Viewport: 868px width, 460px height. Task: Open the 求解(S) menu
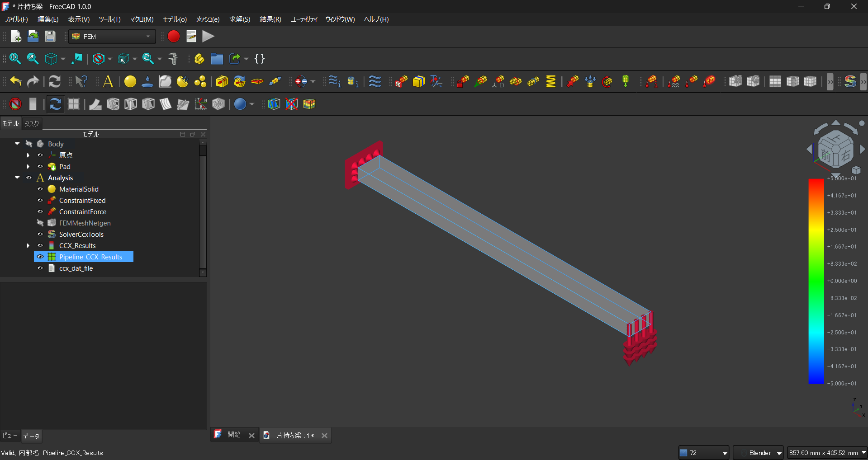point(240,19)
